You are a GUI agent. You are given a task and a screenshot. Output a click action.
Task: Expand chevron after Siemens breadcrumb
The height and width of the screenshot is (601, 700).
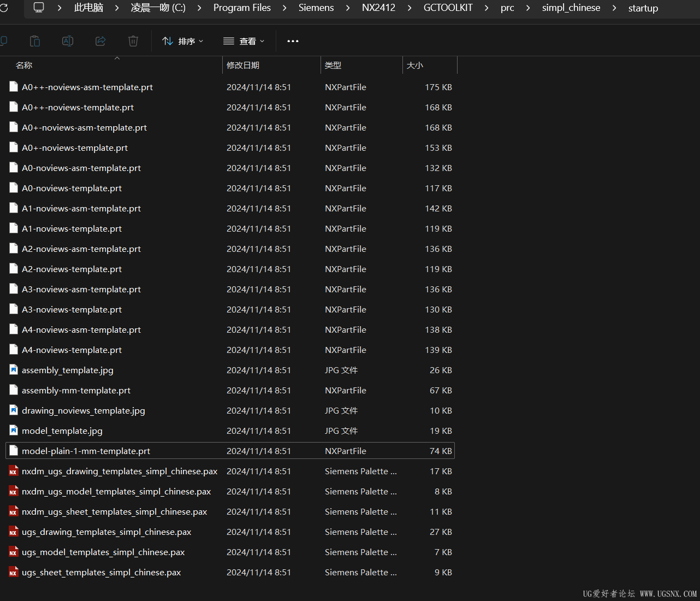click(348, 8)
